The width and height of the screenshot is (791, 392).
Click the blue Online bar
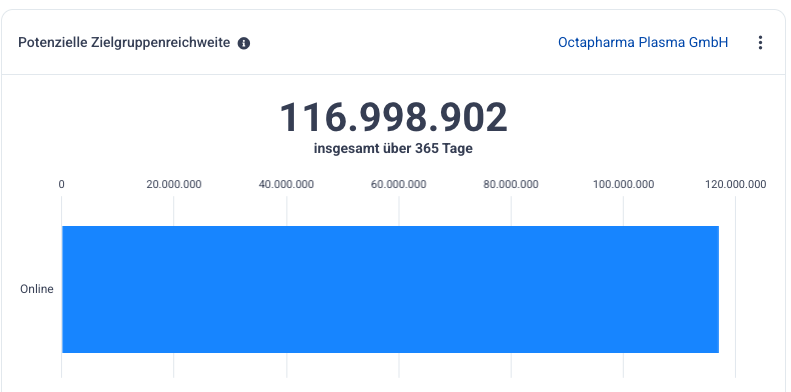click(x=390, y=289)
